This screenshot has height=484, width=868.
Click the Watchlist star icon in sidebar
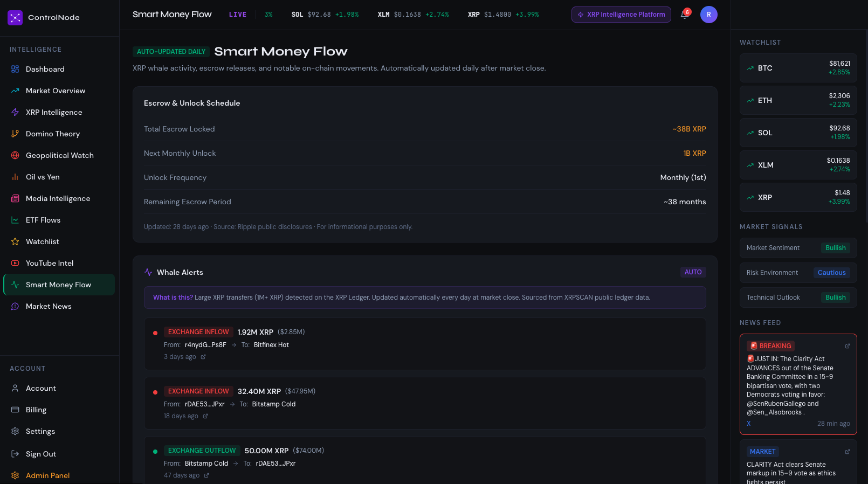pyautogui.click(x=15, y=241)
